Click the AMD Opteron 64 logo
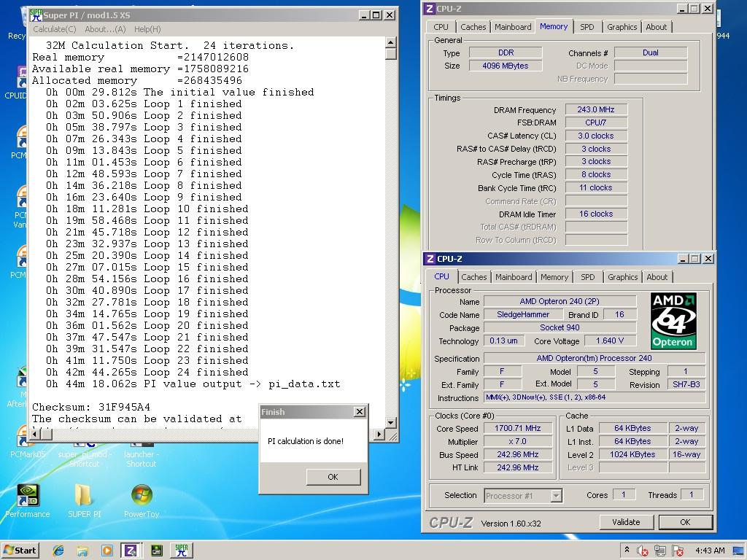The width and height of the screenshot is (747, 560). pos(673,321)
